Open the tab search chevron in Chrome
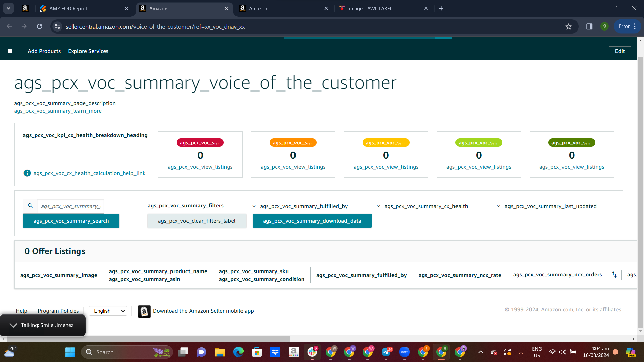The image size is (644, 362). tap(8, 8)
